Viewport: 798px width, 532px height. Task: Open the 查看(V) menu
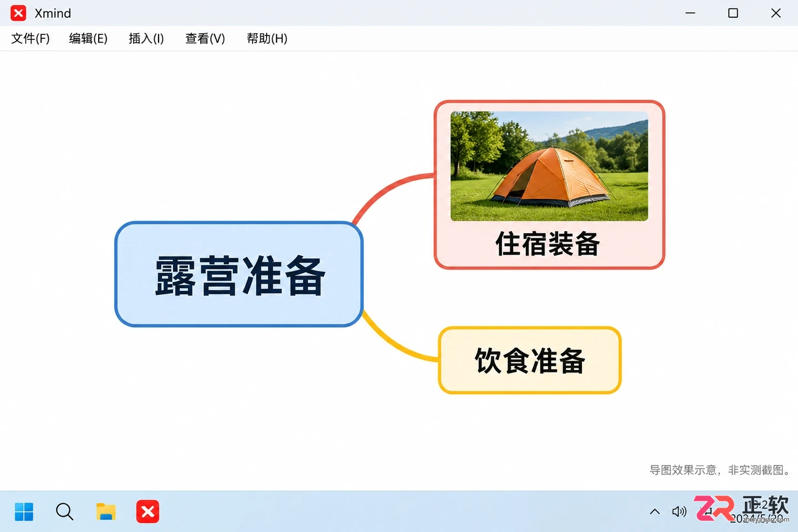(x=205, y=38)
